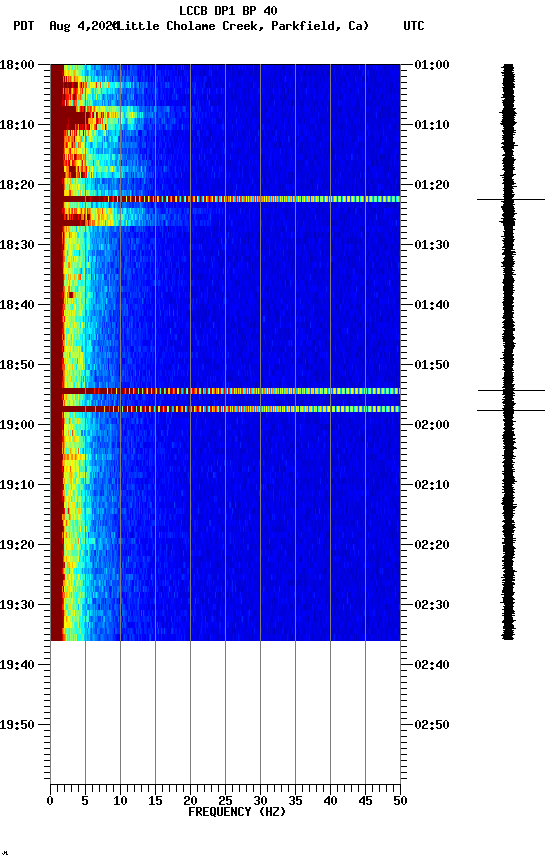Click the '01:50' UTC time label

coord(432,365)
